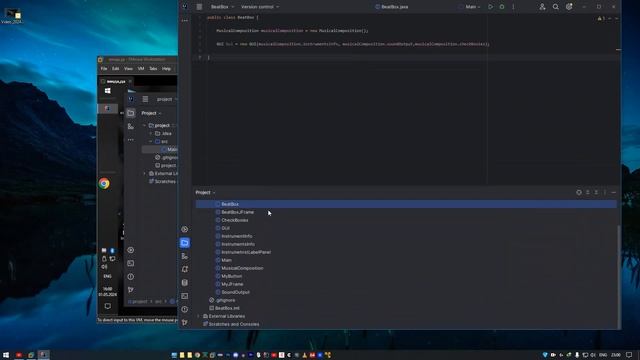The height and width of the screenshot is (360, 640).
Task: Open Edit menu in VMware window
Action: point(116,69)
